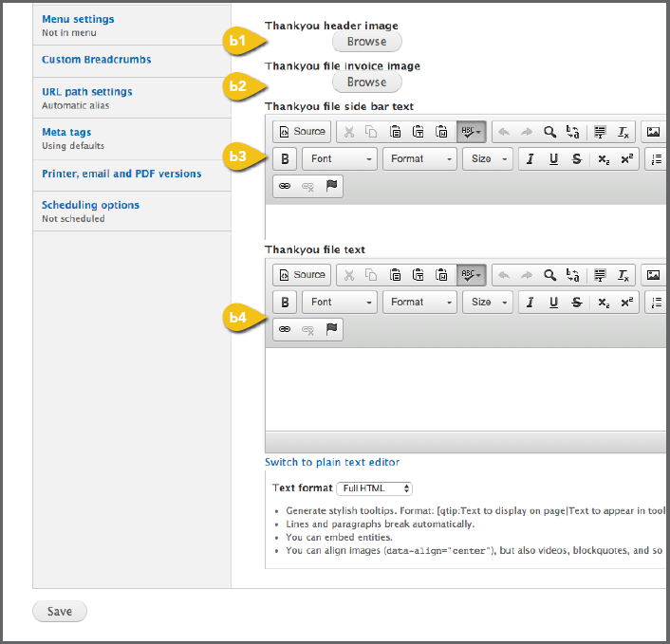
Task: Open spell check menu in Thankyou file text editor
Action: coord(471,275)
